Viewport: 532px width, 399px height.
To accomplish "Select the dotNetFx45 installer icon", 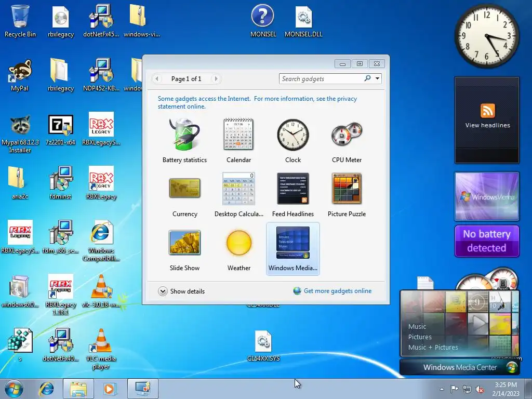I will click(x=101, y=21).
